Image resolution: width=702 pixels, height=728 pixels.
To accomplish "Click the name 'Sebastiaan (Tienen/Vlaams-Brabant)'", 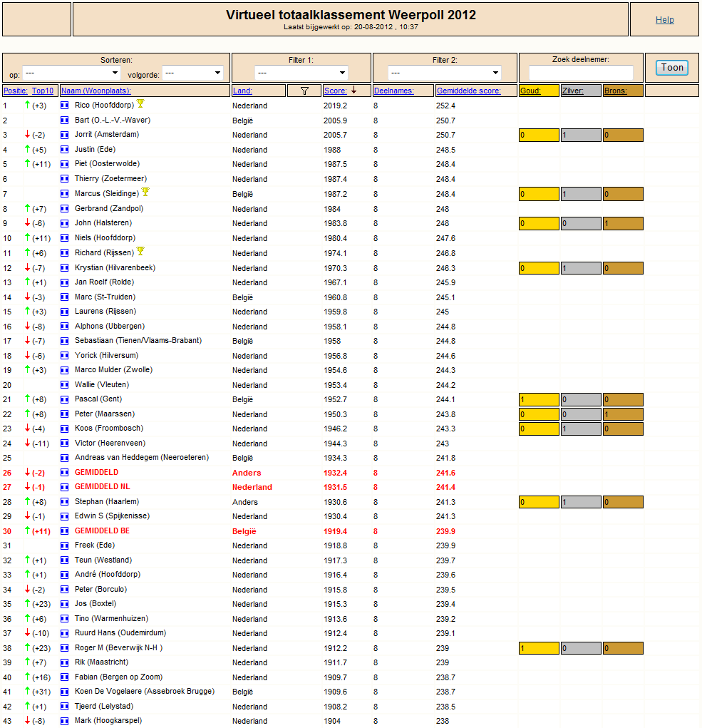I will pos(138,340).
